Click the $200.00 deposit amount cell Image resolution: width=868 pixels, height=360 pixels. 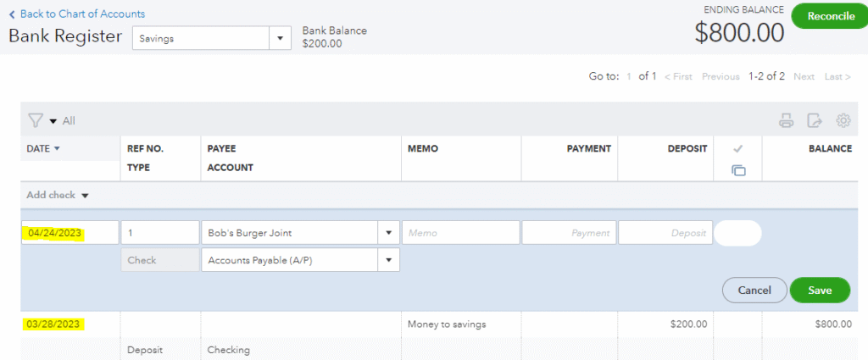[x=688, y=324]
